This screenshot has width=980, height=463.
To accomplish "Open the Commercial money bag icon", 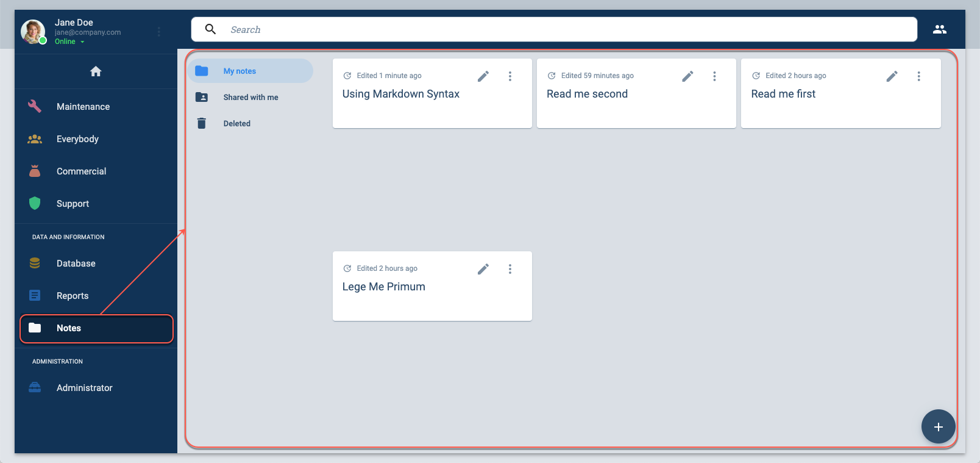I will [x=35, y=171].
